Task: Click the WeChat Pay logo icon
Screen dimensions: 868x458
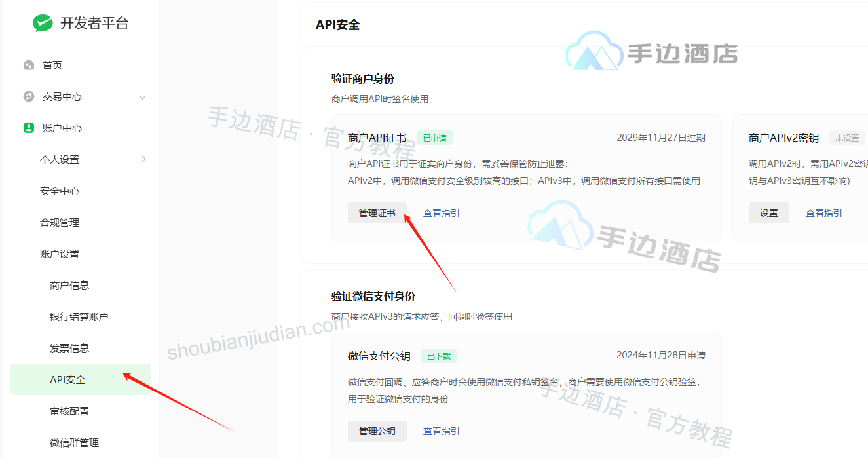Action: point(43,24)
